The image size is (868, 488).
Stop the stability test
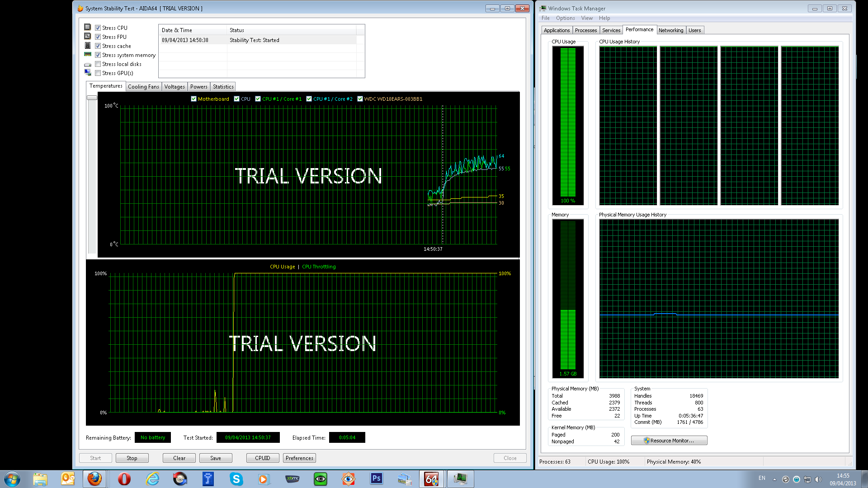point(132,458)
